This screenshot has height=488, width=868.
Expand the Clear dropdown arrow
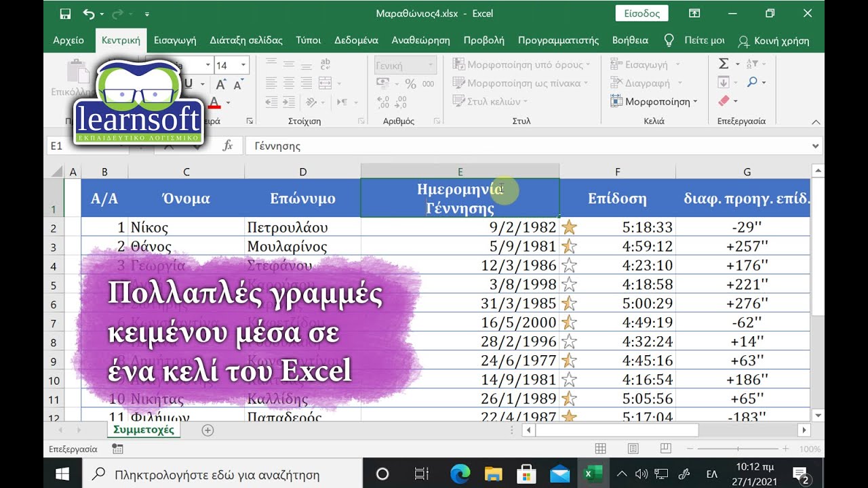735,102
